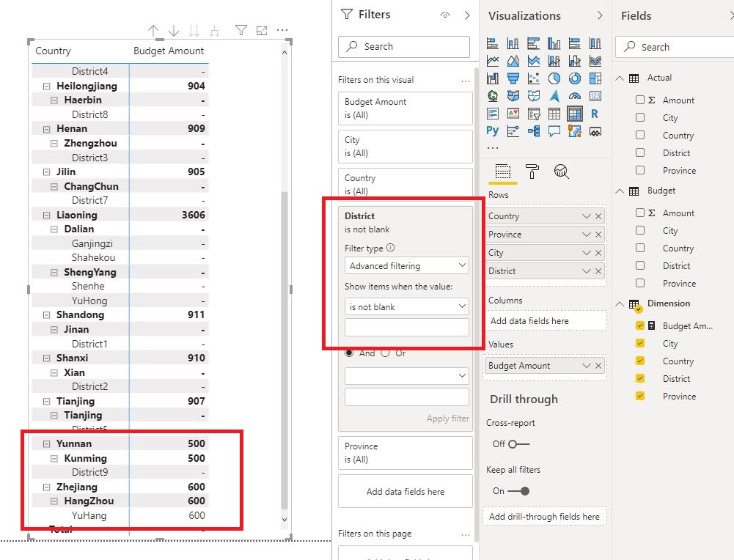Select the KPI visual
This screenshot has height=560, width=734.
[513, 114]
